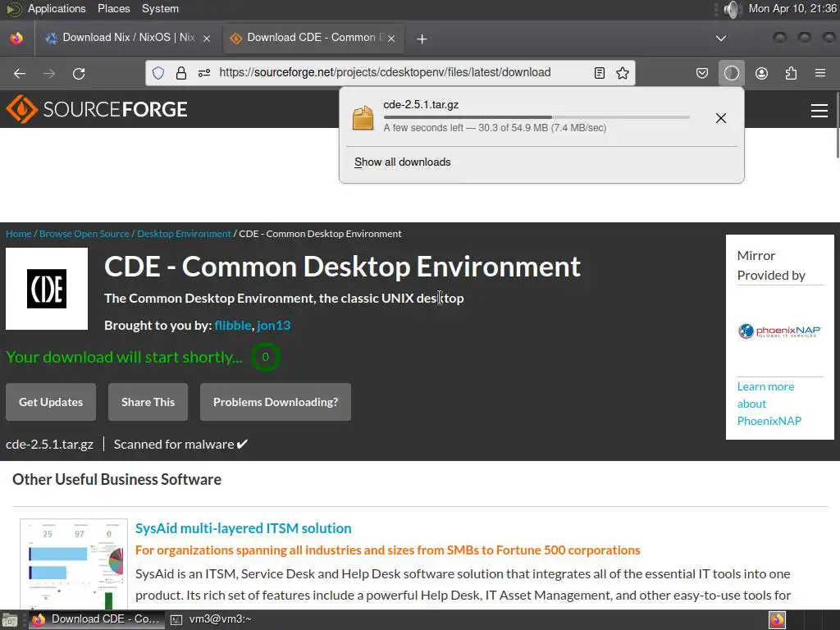
Task: Click the Share This button
Action: pos(148,402)
